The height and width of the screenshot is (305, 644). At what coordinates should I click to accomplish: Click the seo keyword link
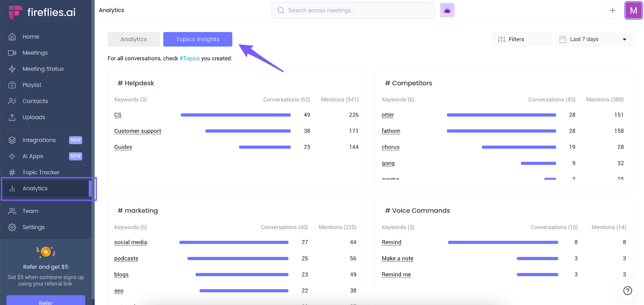[x=119, y=291]
